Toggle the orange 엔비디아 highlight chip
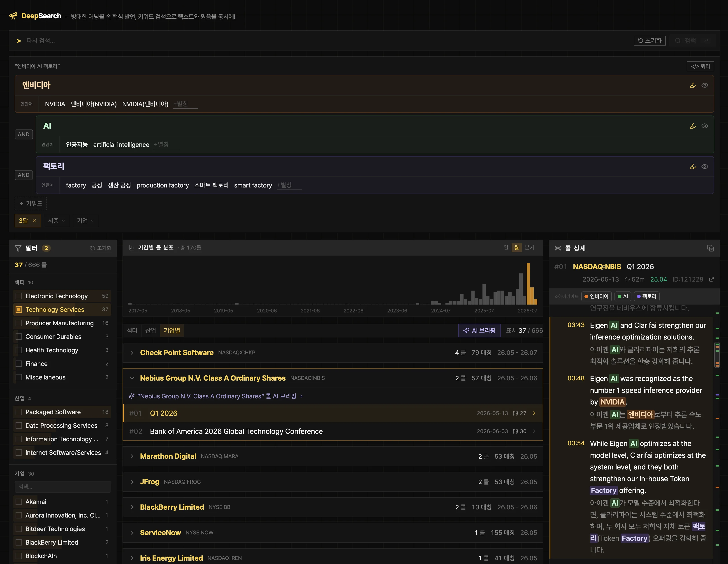Image resolution: width=728 pixels, height=564 pixels. click(596, 296)
